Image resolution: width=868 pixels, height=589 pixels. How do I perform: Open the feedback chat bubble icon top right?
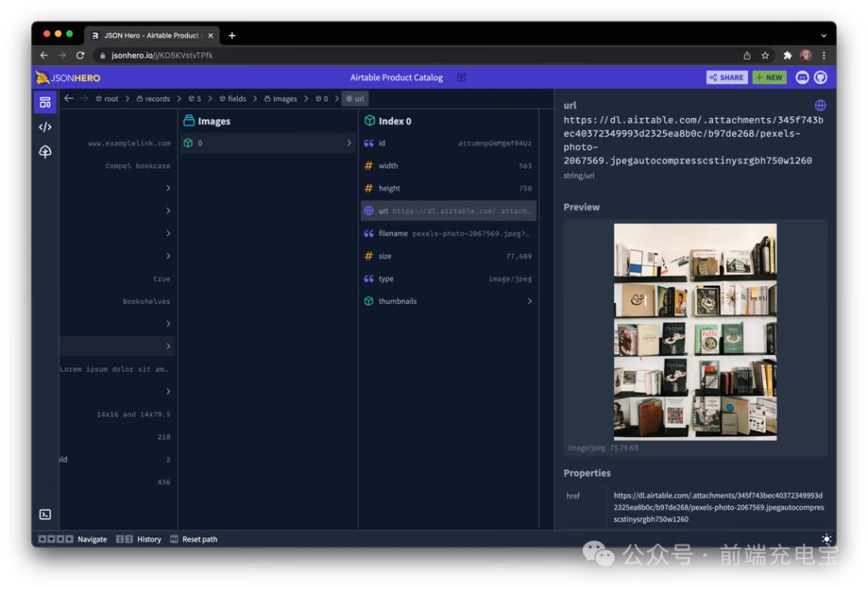pyautogui.click(x=801, y=76)
